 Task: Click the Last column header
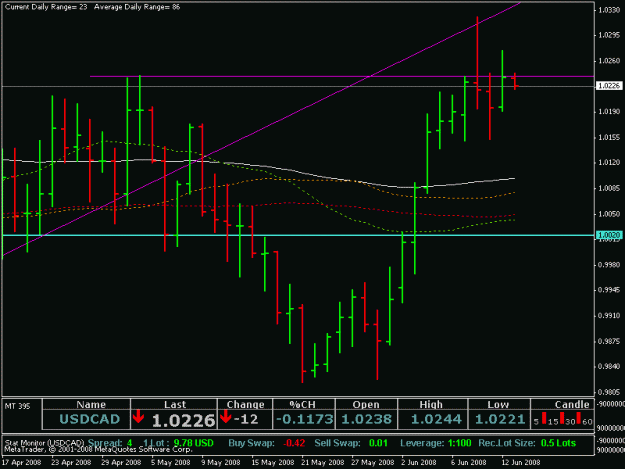click(175, 404)
